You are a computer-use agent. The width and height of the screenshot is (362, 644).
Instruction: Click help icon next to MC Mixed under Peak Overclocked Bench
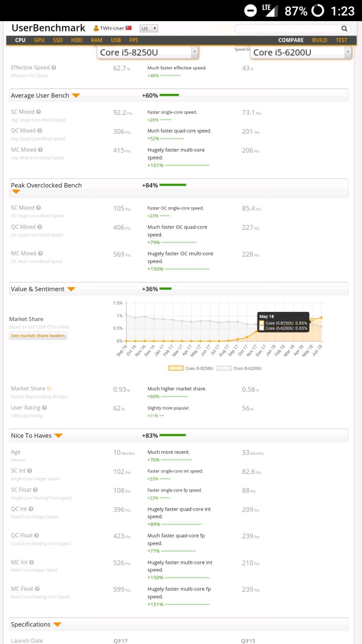click(x=40, y=254)
